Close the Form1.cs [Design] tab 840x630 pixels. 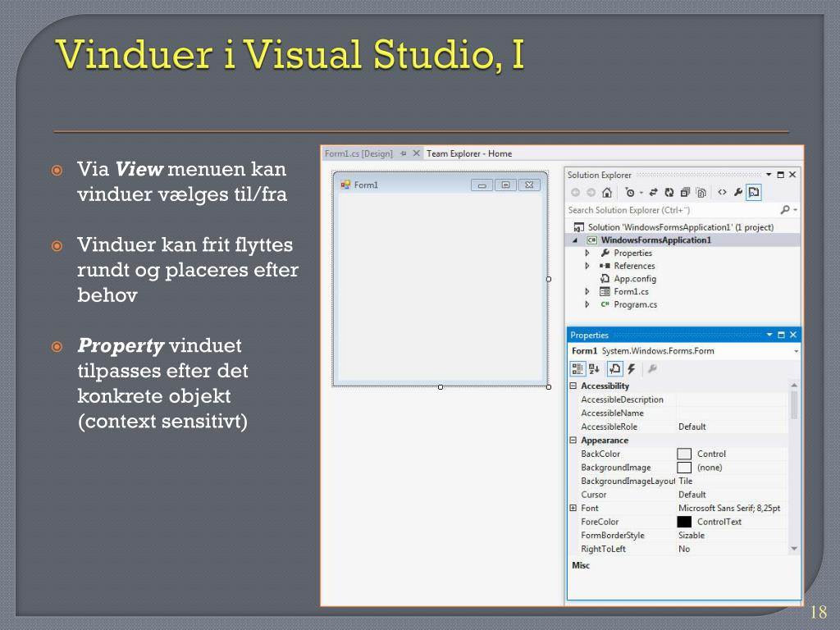pyautogui.click(x=416, y=153)
